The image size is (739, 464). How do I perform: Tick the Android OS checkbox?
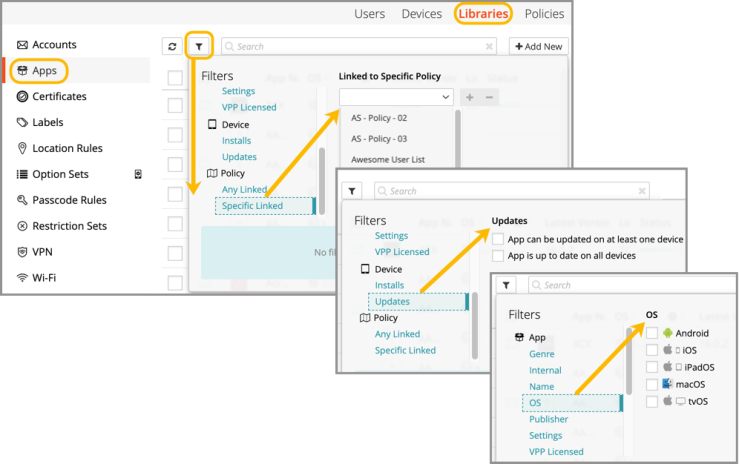[652, 333]
